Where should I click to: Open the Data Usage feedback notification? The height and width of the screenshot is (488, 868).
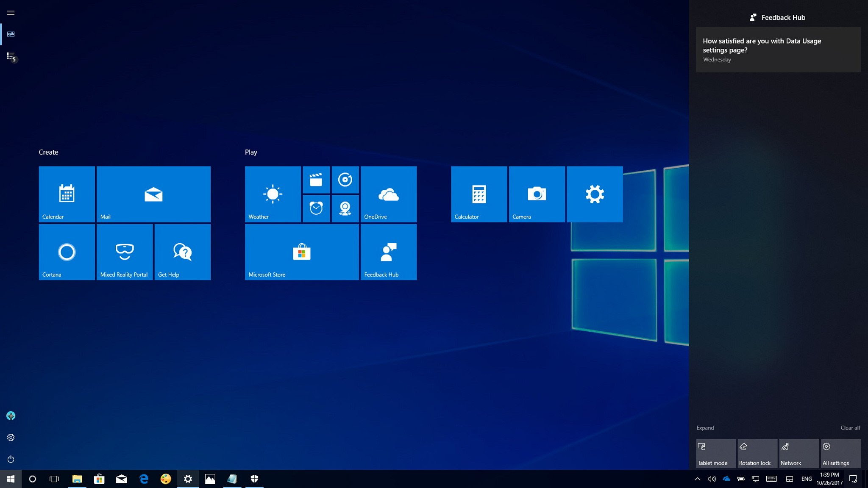pos(778,50)
